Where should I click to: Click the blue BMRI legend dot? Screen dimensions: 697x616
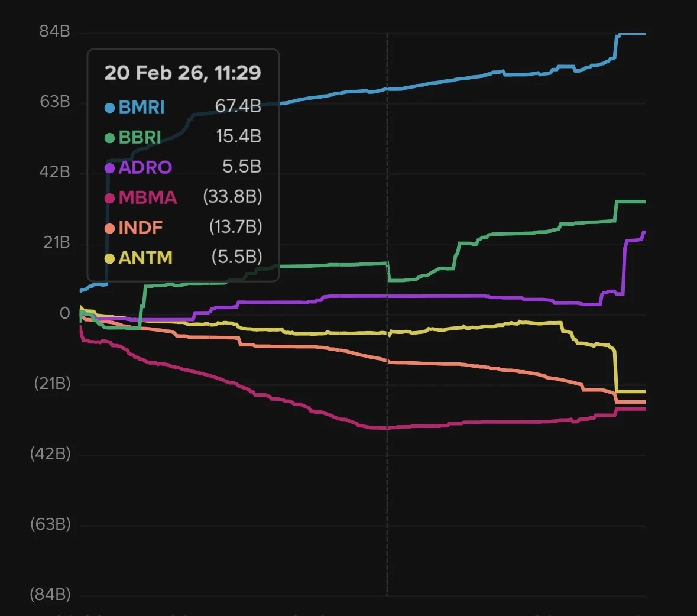109,108
